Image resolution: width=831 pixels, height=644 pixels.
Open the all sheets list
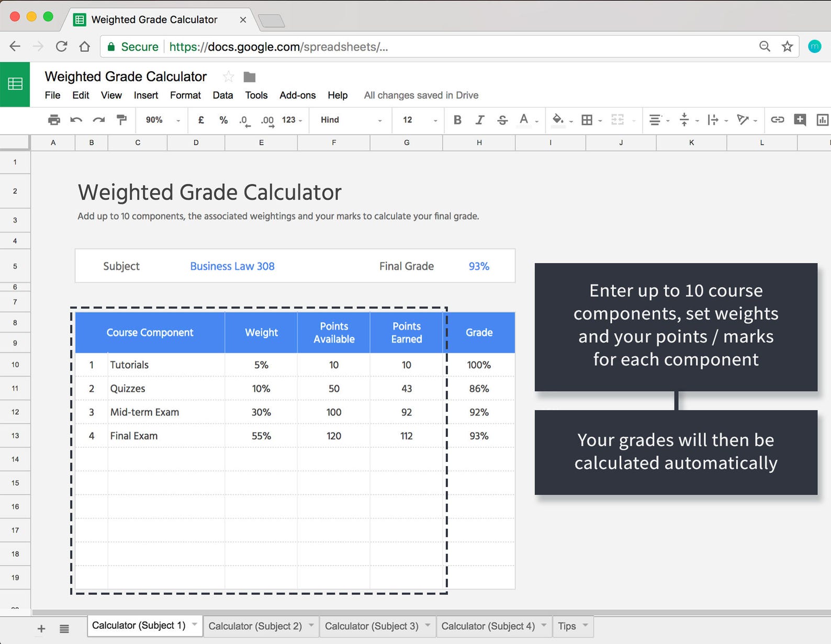64,629
